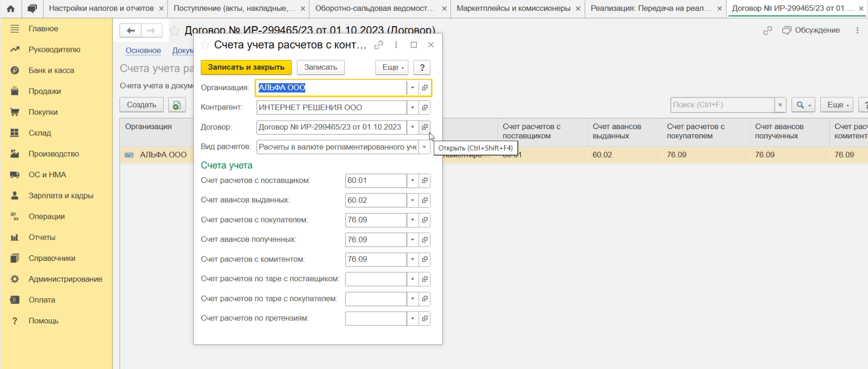
Task: Expand the Организация dropdown list
Action: [412, 88]
